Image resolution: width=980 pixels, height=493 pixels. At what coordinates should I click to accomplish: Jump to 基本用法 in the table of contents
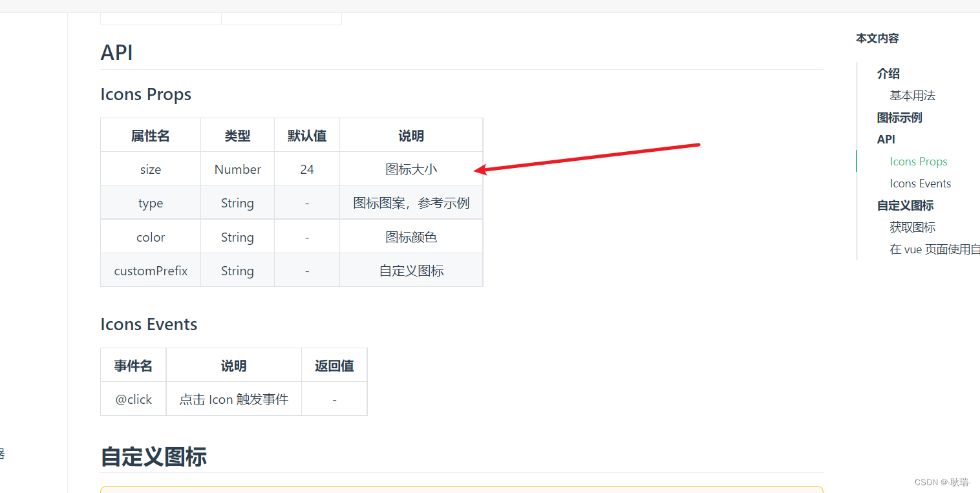click(912, 96)
